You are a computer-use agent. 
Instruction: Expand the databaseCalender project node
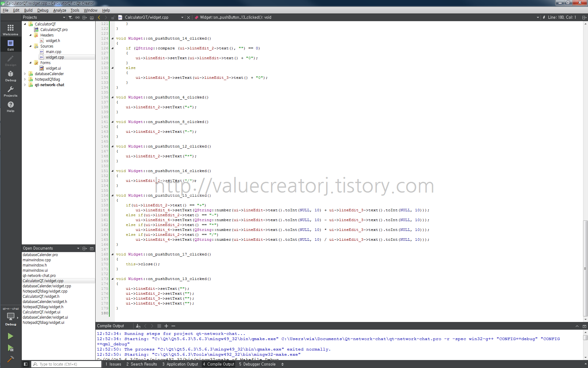(x=25, y=74)
